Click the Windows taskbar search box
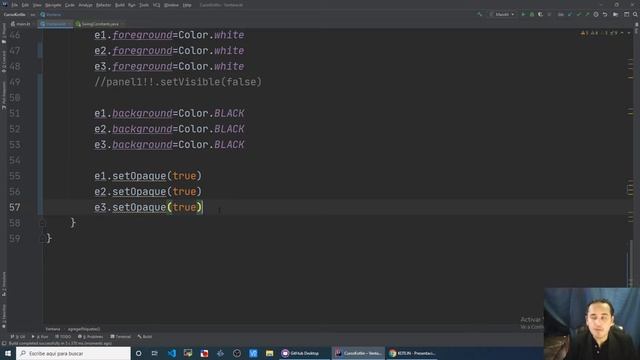 tap(73, 353)
